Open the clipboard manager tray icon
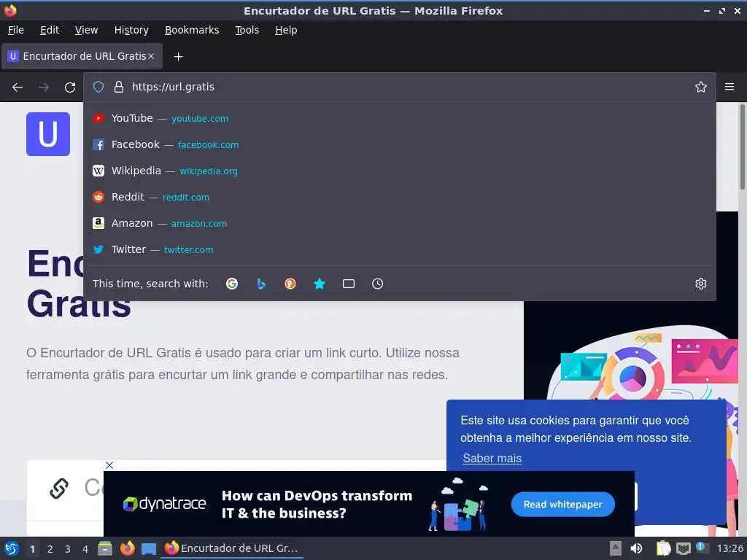 (x=663, y=548)
